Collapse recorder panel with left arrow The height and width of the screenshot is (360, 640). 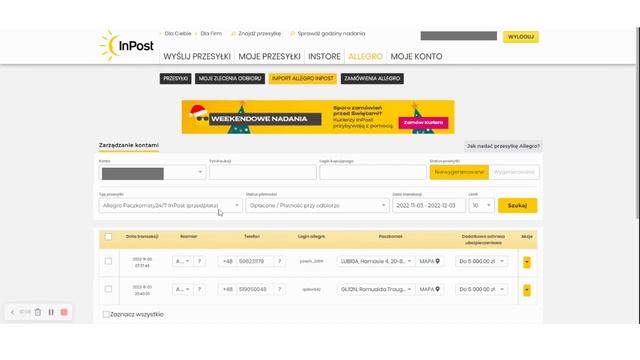pyautogui.click(x=12, y=312)
